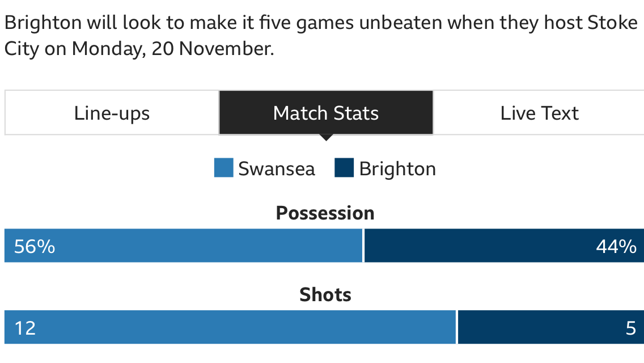Select Swansea's 12 shots bar
Screen dimensions: 644x363
click(x=230, y=327)
